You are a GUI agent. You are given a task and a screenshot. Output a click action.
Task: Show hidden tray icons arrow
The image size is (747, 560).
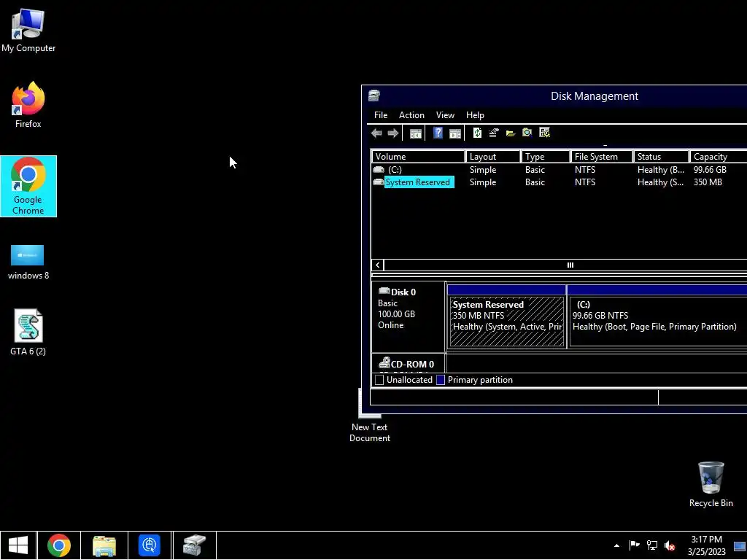tap(617, 545)
